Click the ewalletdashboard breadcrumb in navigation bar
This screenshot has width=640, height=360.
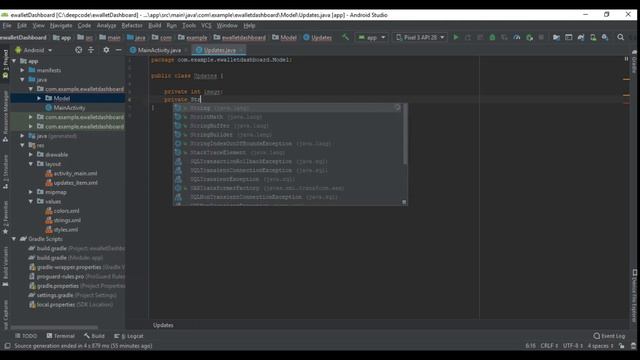point(240,38)
